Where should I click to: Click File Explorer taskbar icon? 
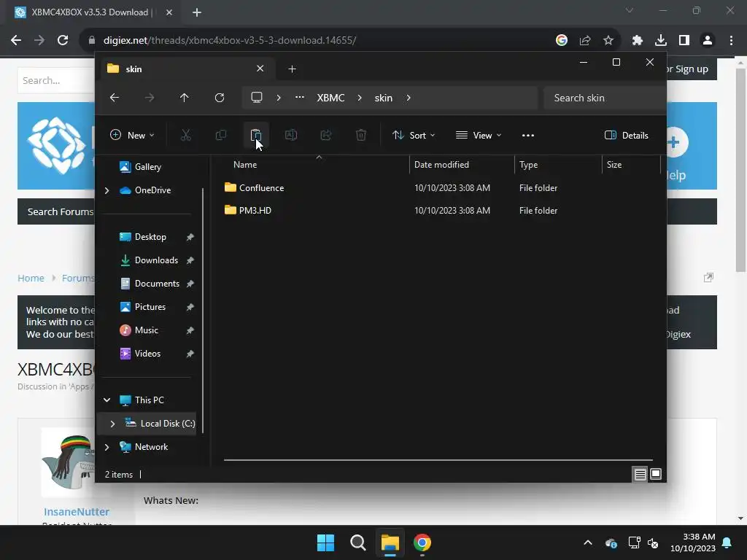point(390,542)
